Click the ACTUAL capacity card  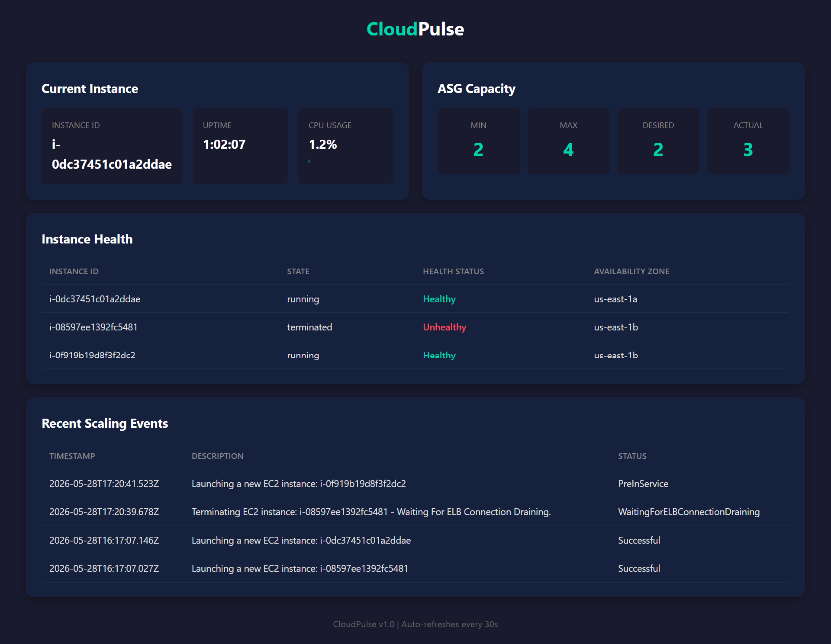click(x=748, y=141)
